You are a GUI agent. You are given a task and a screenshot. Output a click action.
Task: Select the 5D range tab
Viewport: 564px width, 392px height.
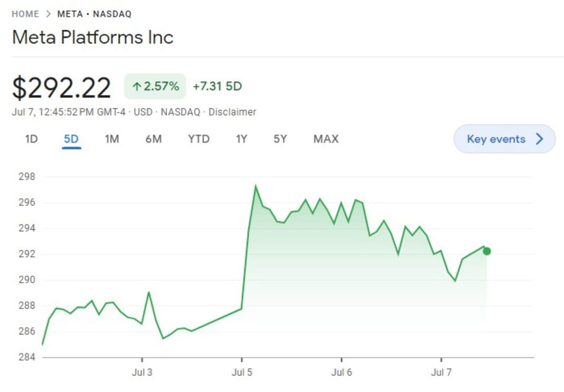(x=71, y=139)
